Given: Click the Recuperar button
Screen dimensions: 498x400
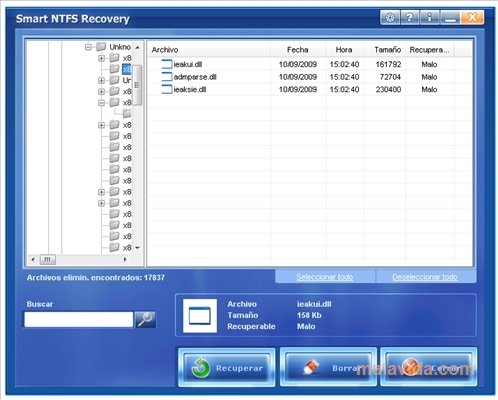Looking at the screenshot, I should 227,368.
